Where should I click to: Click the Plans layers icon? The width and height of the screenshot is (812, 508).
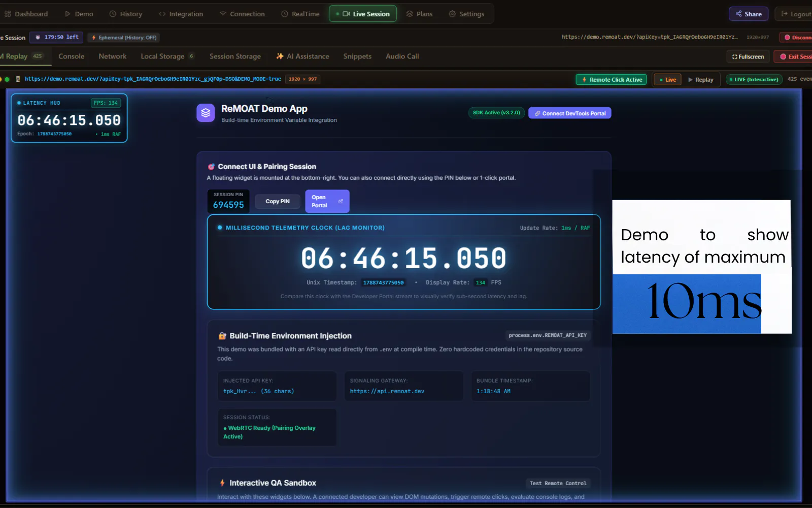point(410,14)
